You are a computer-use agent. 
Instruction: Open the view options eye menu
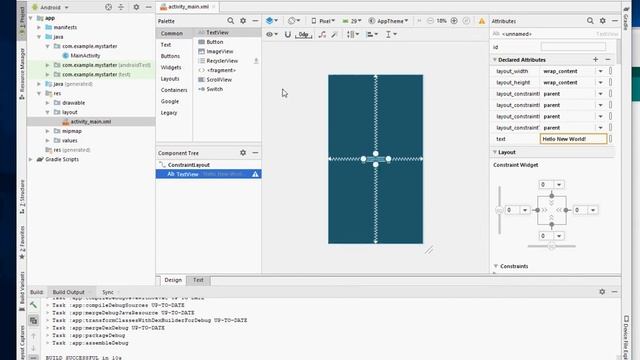[271, 35]
